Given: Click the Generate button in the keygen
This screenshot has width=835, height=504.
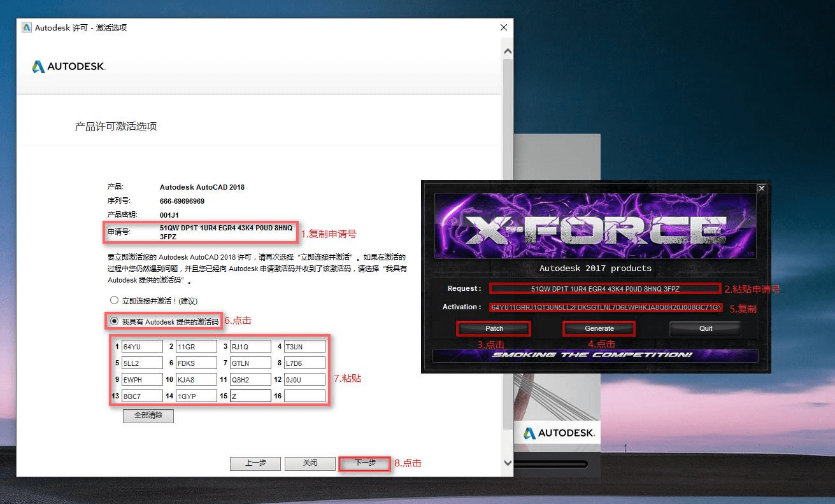Looking at the screenshot, I should tap(598, 328).
